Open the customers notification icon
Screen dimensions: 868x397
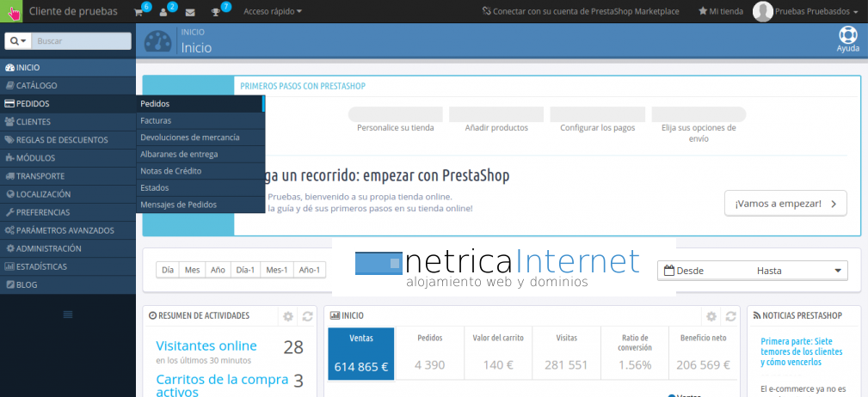163,11
